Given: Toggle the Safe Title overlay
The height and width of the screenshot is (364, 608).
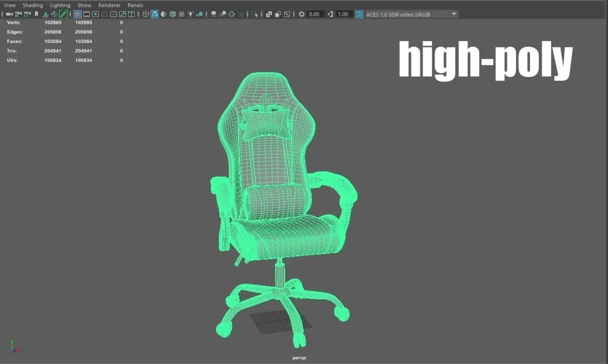Looking at the screenshot, I should (x=131, y=14).
